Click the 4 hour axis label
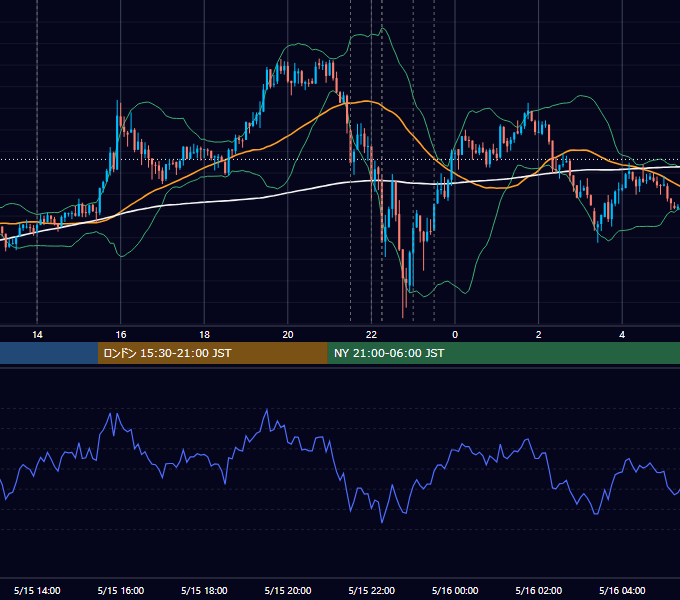This screenshot has width=680, height=600. point(622,335)
